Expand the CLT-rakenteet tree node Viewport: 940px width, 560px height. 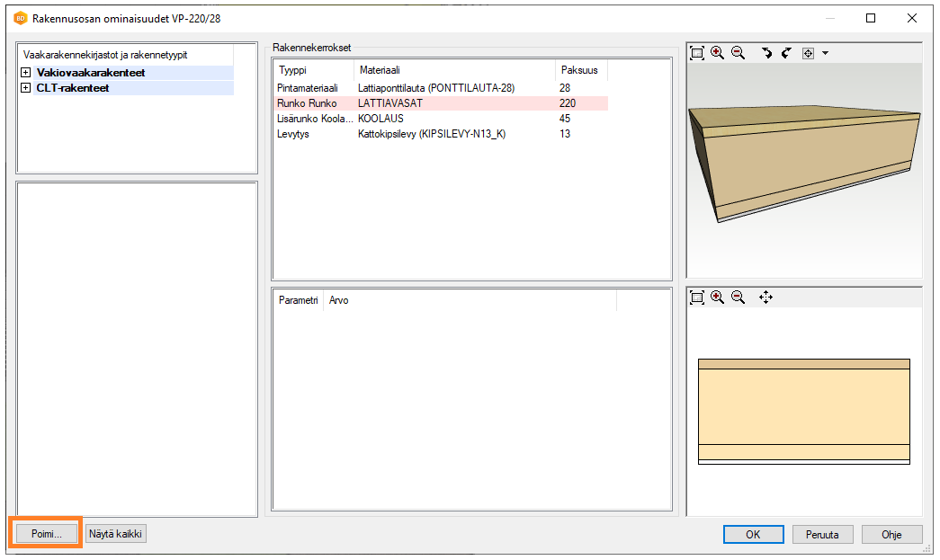pyautogui.click(x=26, y=88)
